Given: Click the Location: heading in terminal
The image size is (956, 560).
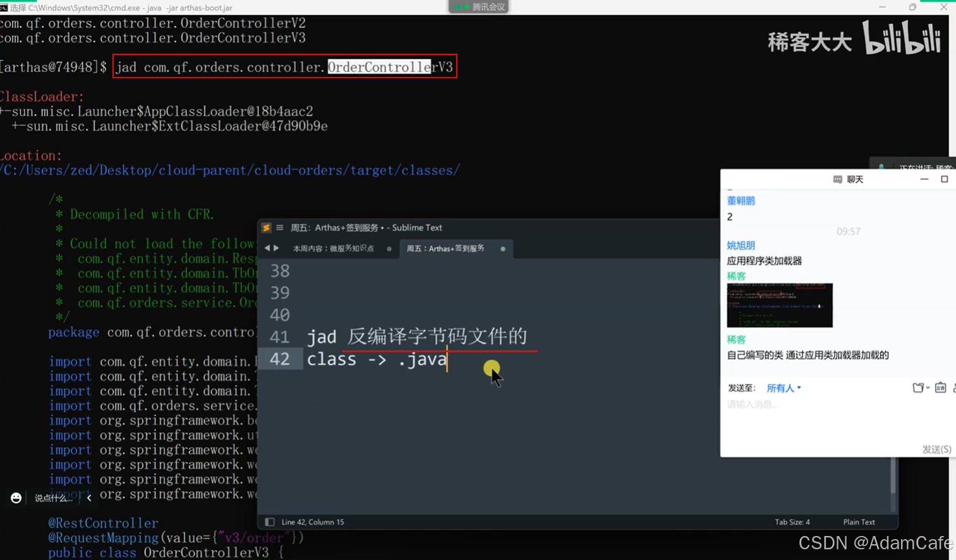Looking at the screenshot, I should pos(31,155).
